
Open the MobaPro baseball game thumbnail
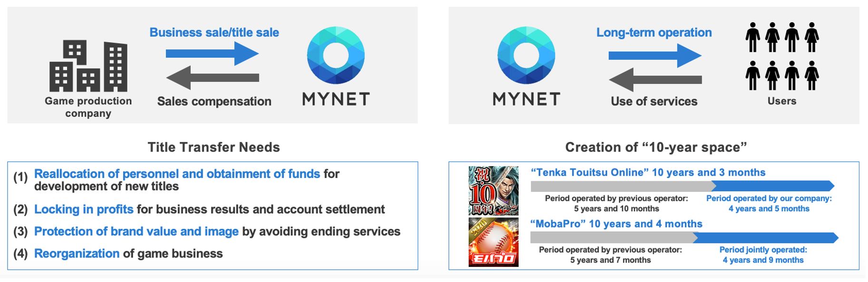(x=493, y=242)
